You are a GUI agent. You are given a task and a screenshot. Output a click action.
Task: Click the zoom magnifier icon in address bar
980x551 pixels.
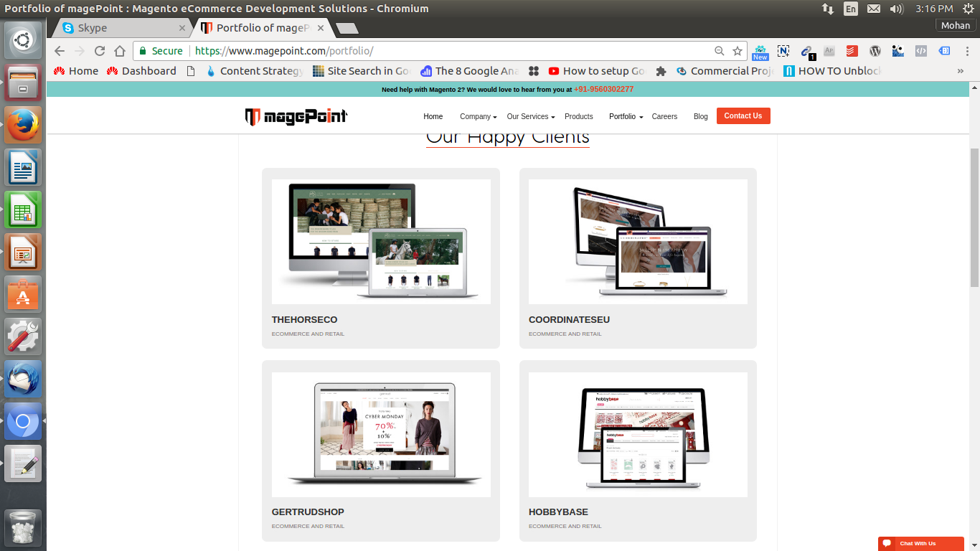click(x=719, y=51)
